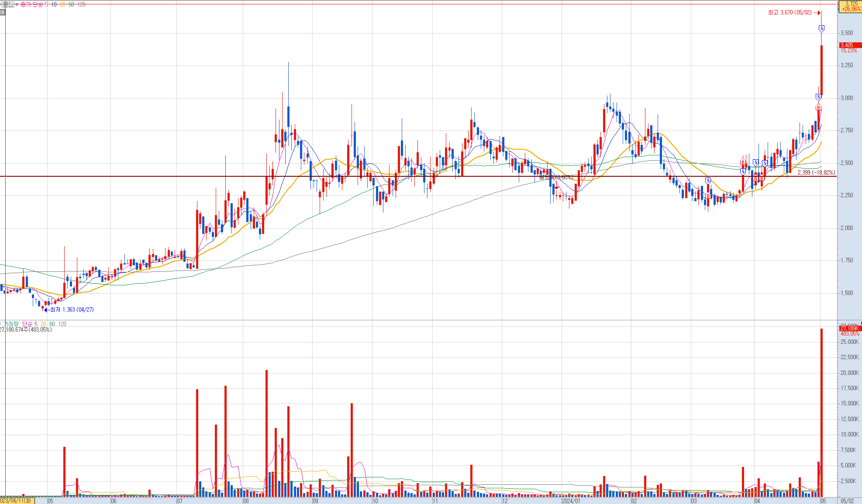This screenshot has width=862, height=504.
Task: Toggle the 120 period price MA label
Action: click(x=81, y=4)
